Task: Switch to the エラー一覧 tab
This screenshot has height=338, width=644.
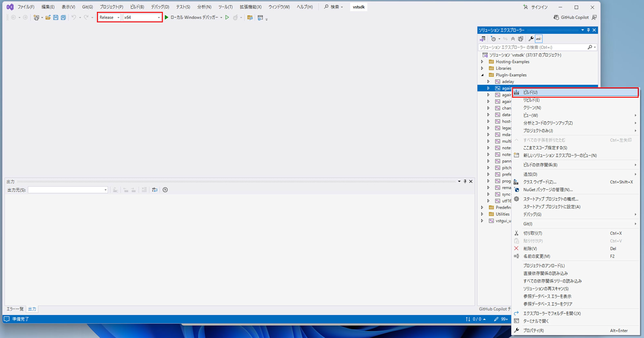Action: (15, 309)
